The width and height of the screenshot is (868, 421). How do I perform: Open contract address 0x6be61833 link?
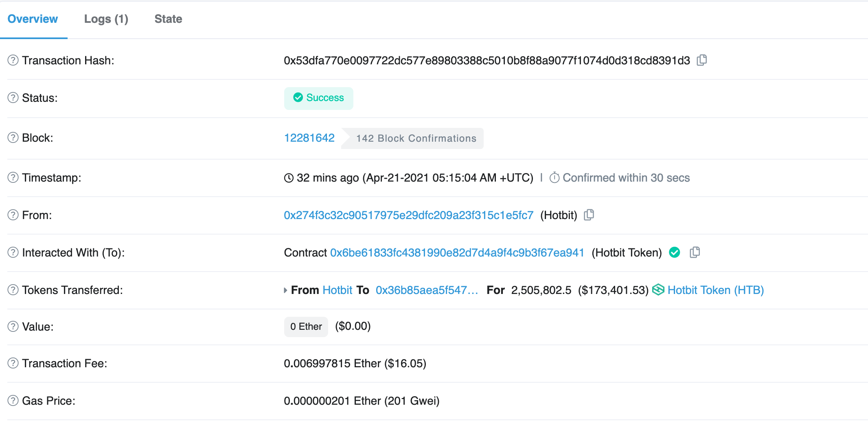point(457,252)
